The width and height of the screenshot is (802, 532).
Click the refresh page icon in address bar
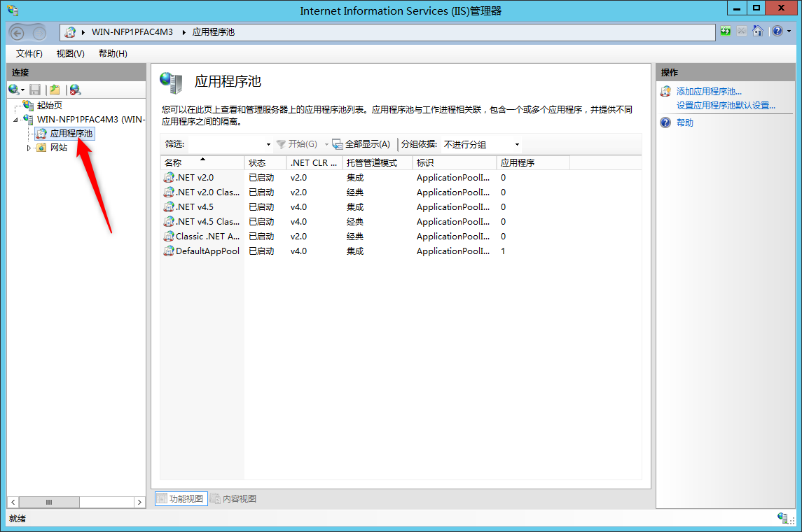pyautogui.click(x=725, y=31)
